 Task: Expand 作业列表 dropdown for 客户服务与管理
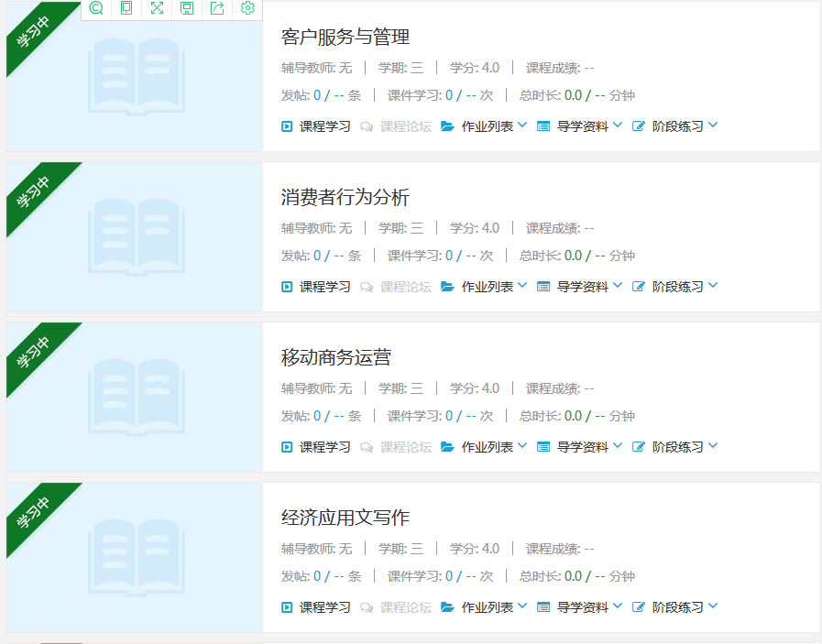pos(522,126)
